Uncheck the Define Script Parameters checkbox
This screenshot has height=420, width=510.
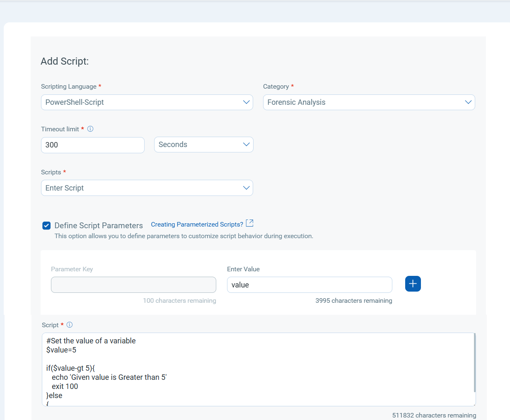click(46, 226)
